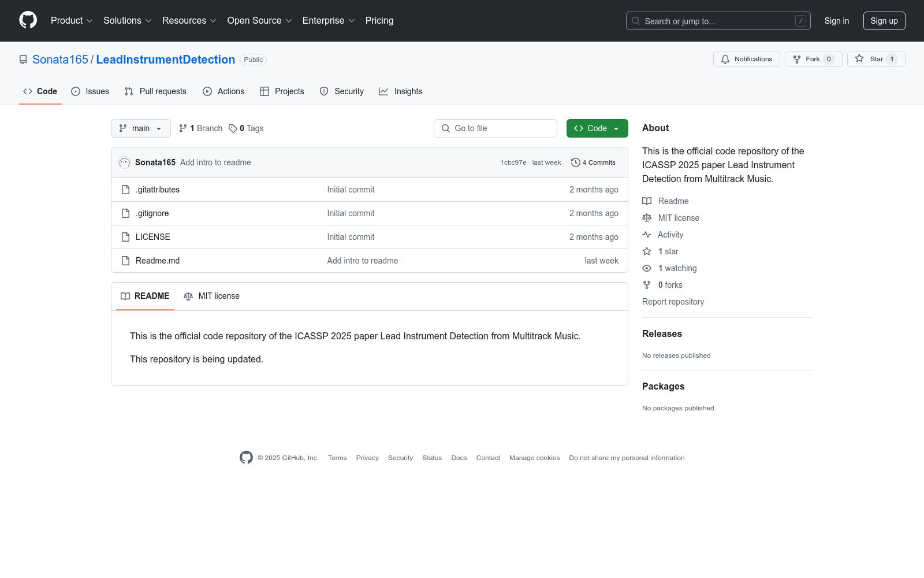
Task: Focus the 'Search or jump to' field
Action: click(x=718, y=21)
